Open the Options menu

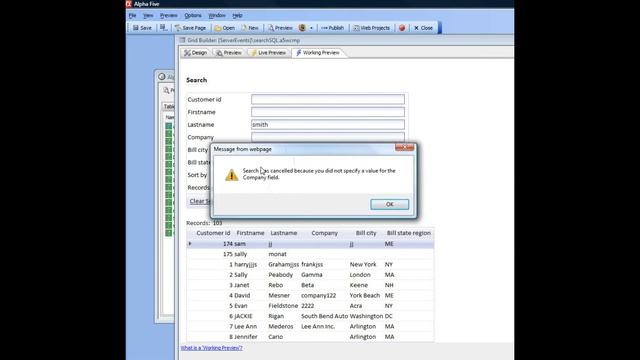click(193, 16)
